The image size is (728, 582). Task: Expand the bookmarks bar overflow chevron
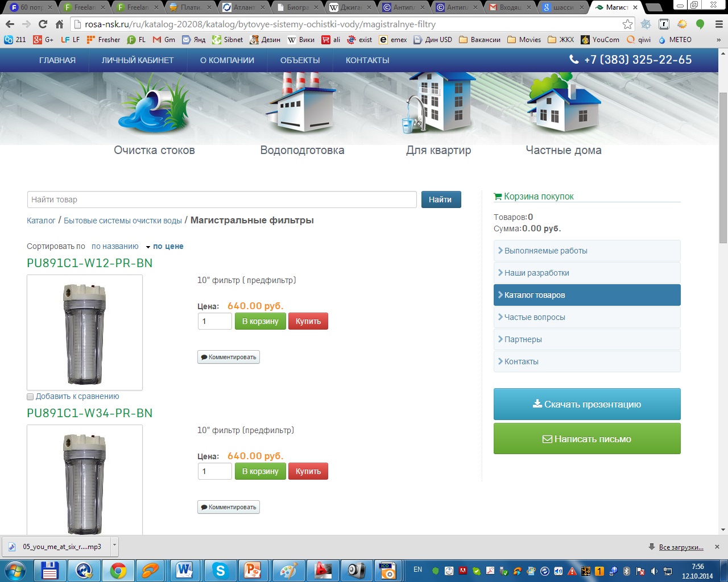tap(718, 40)
